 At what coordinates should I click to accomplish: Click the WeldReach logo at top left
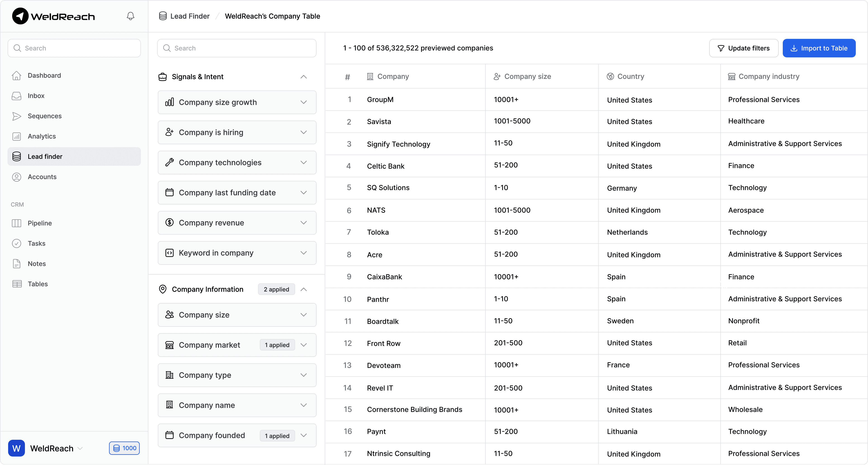click(54, 16)
